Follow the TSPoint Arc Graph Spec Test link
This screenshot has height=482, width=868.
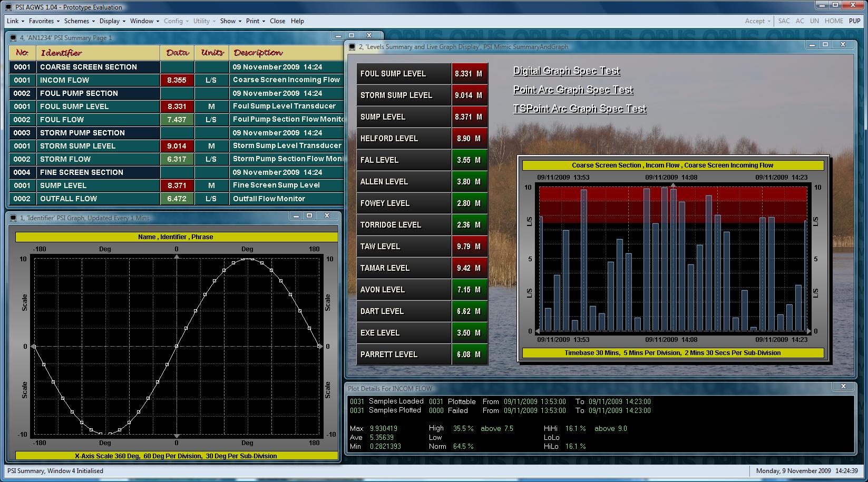point(580,109)
